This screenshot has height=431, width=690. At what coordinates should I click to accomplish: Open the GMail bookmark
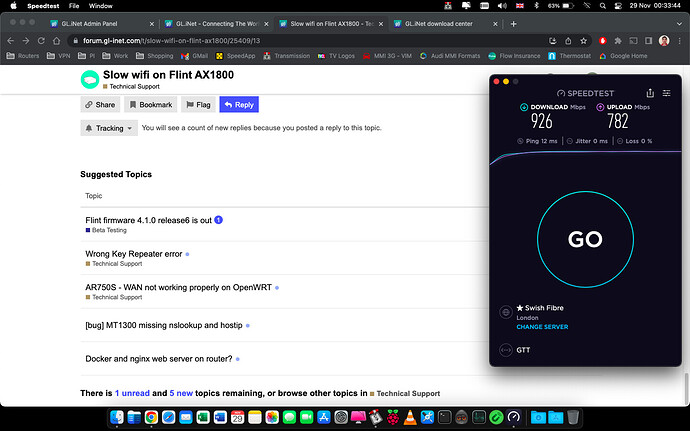coord(194,56)
